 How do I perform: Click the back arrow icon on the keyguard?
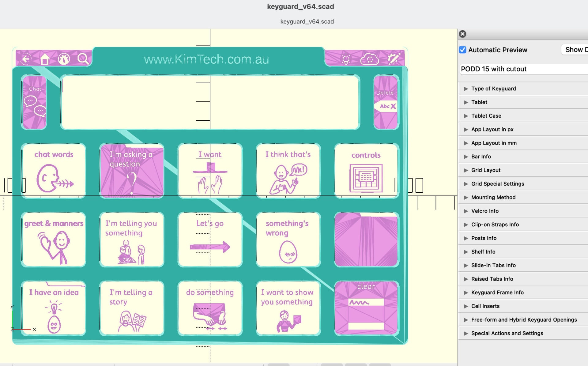coord(26,59)
